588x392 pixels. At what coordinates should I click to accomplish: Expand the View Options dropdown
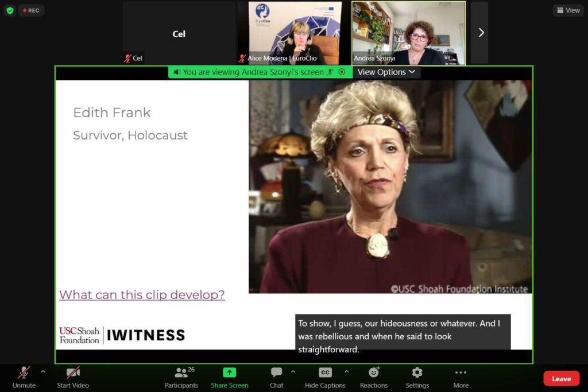tap(386, 72)
